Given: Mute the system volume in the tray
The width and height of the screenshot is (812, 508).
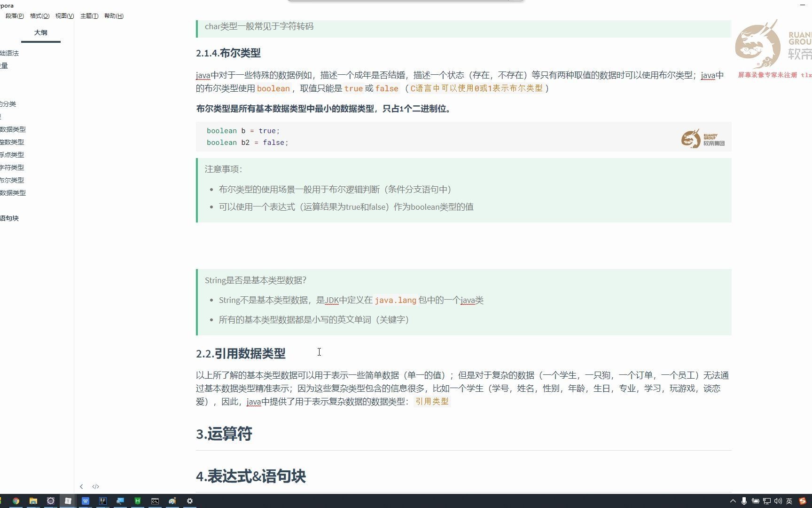Looking at the screenshot, I should click(778, 501).
